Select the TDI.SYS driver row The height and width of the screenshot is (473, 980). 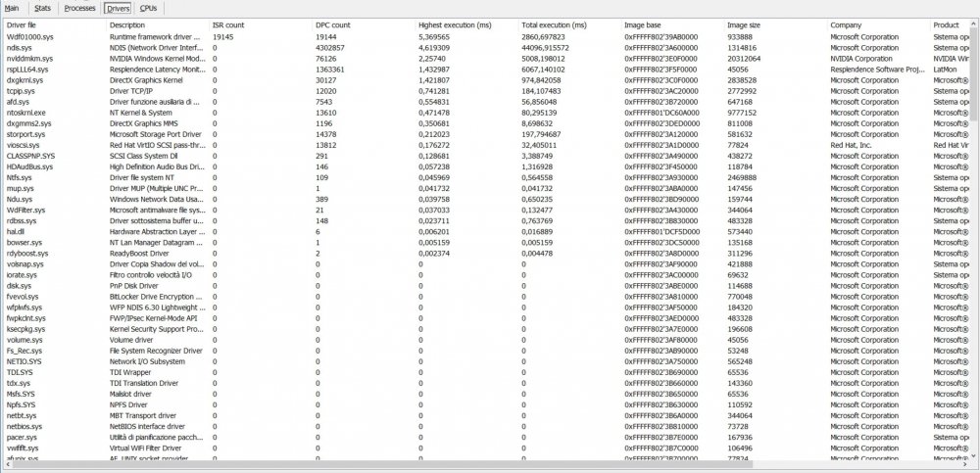pyautogui.click(x=486, y=372)
